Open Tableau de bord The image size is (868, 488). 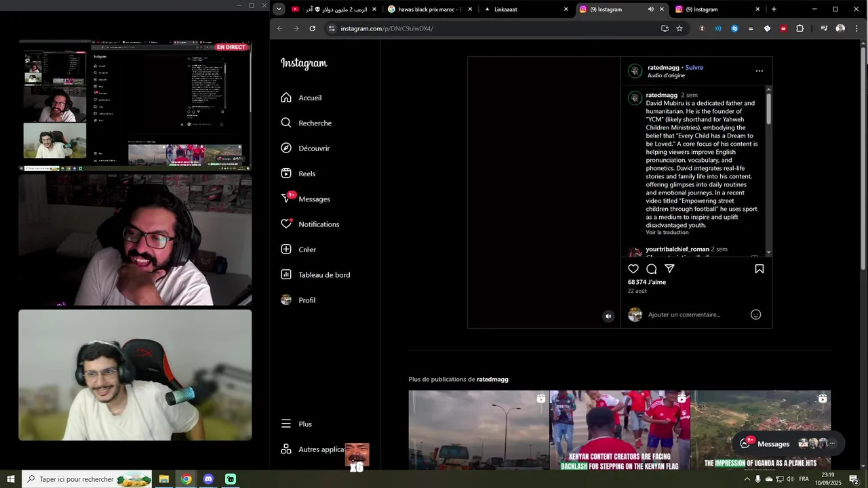[315, 275]
